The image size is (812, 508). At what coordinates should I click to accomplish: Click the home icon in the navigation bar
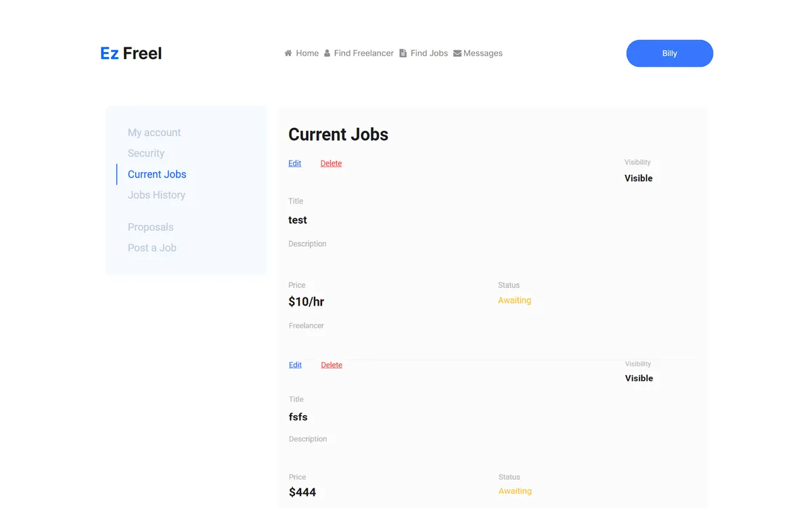288,53
